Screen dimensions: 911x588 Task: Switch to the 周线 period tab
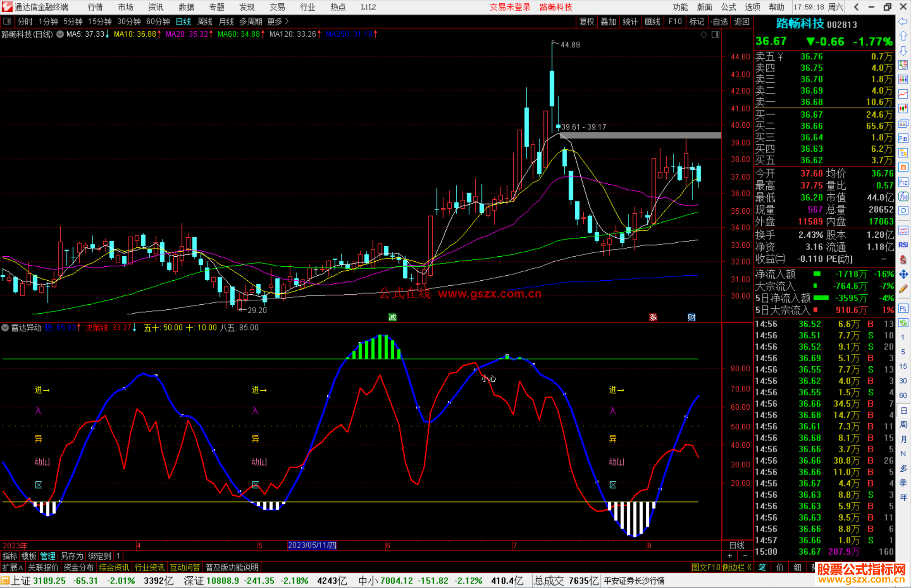click(x=205, y=21)
